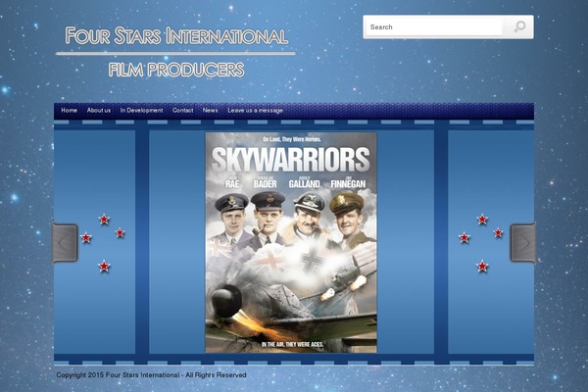Focus the Search text field
The height and width of the screenshot is (392, 588).
[434, 27]
